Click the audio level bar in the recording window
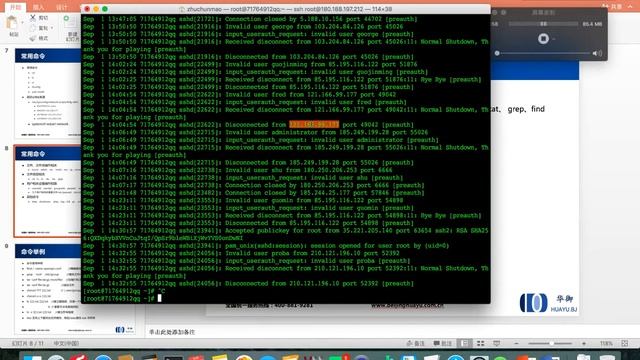Image resolution: width=640 pixels, height=360 pixels. point(543,24)
